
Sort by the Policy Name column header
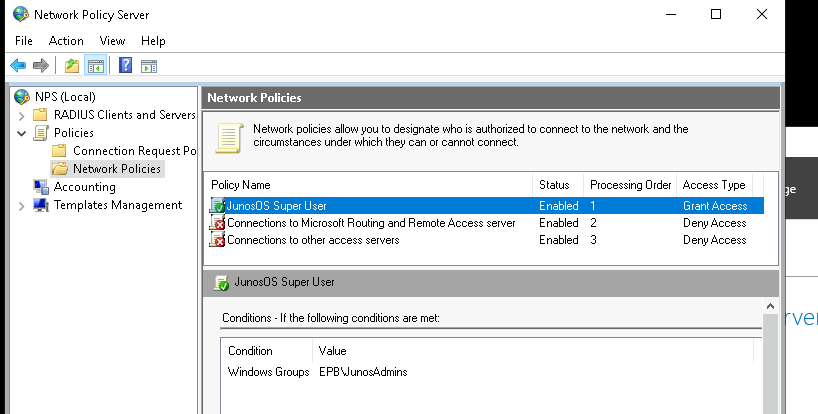point(242,185)
